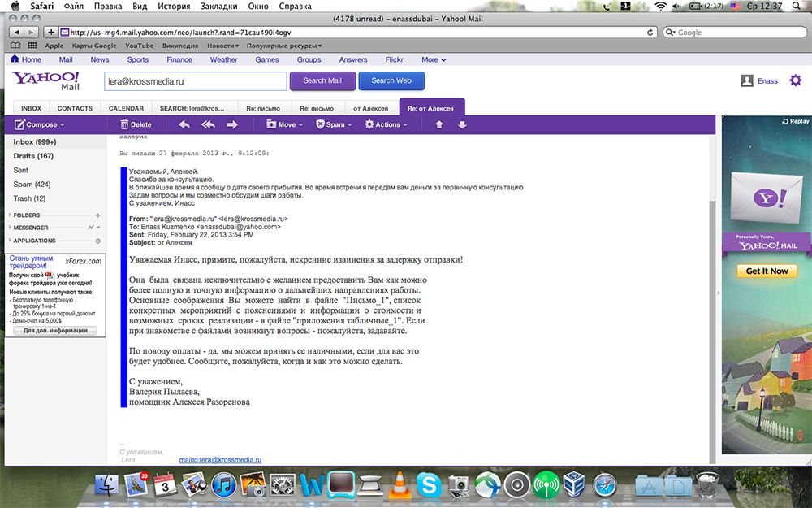
Task: Open mailto:lera@krossmedia.ru link
Action: click(220, 460)
